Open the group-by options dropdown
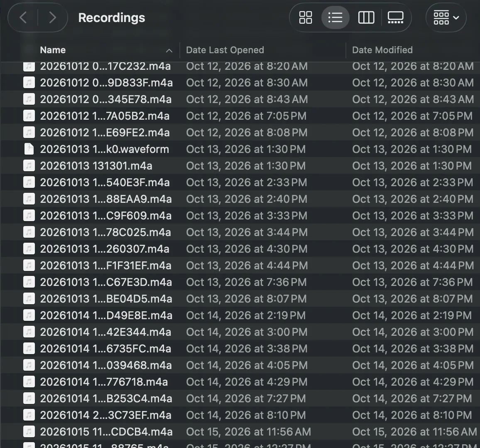Image resolution: width=480 pixels, height=448 pixels. pos(446,17)
